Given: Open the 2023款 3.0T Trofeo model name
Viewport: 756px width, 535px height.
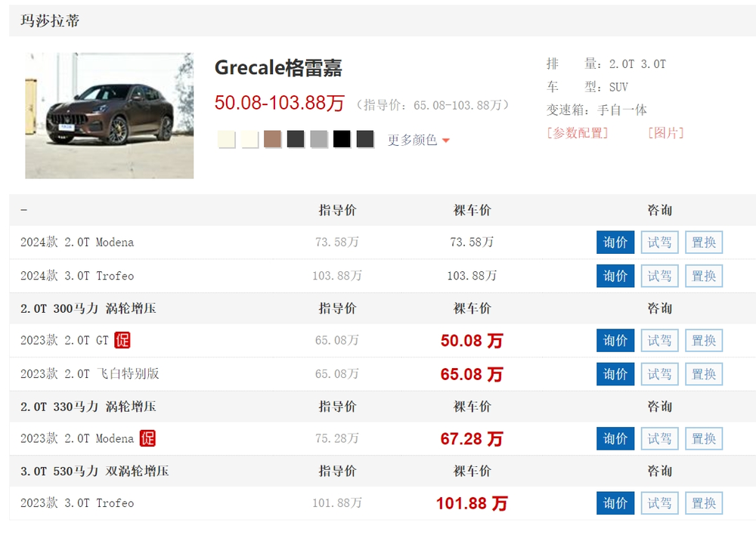Looking at the screenshot, I should (x=77, y=503).
